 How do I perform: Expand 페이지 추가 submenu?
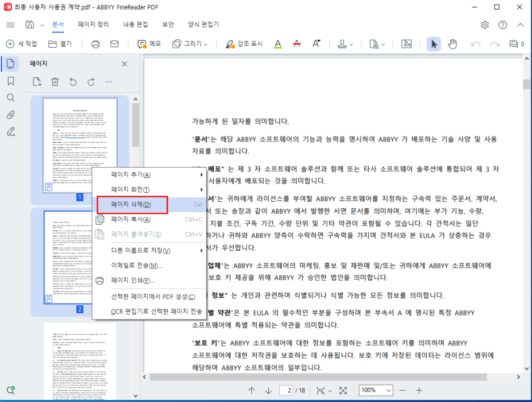pos(149,175)
